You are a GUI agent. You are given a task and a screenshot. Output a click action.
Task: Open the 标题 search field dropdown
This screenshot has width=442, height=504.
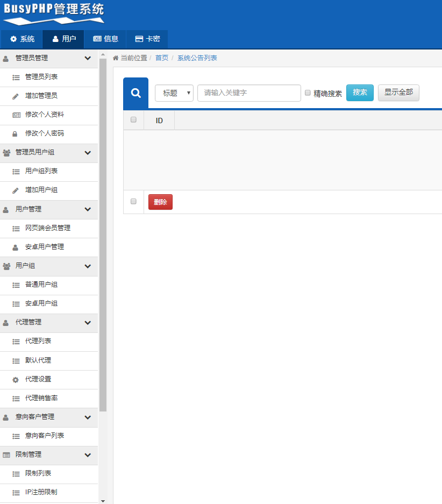[x=174, y=93]
